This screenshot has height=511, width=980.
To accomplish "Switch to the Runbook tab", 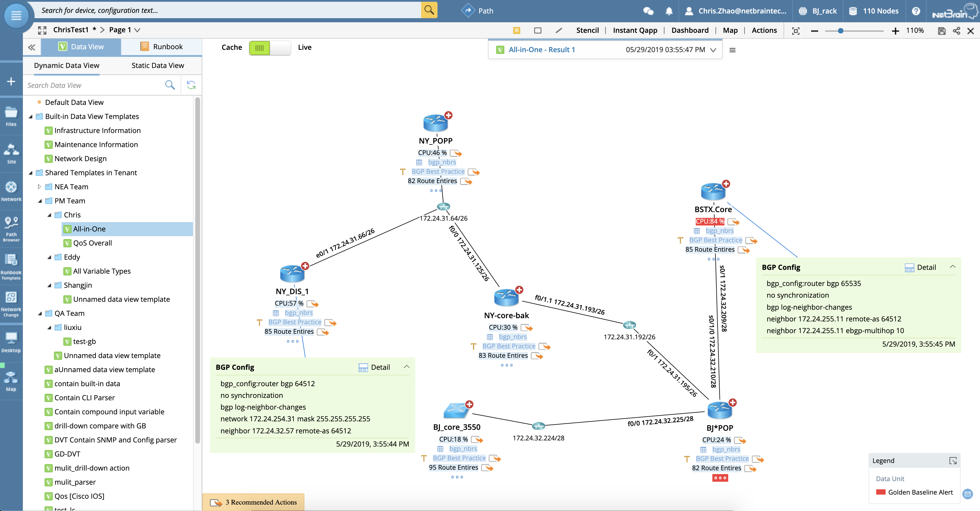I will (161, 47).
